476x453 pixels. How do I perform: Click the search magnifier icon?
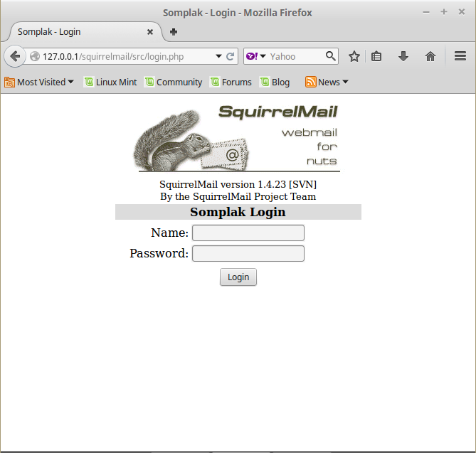[331, 56]
